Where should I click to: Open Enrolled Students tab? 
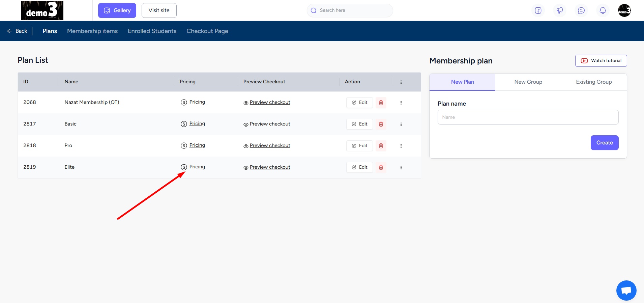tap(152, 31)
